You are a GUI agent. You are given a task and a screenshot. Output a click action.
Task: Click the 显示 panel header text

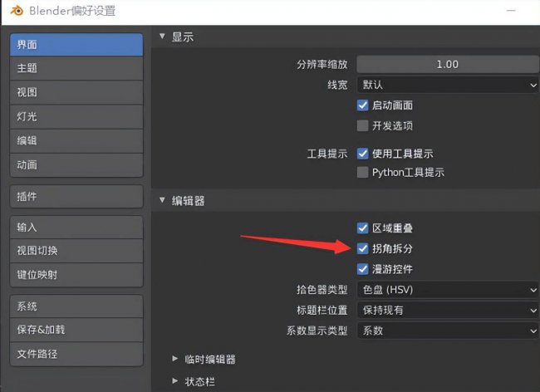pyautogui.click(x=183, y=37)
